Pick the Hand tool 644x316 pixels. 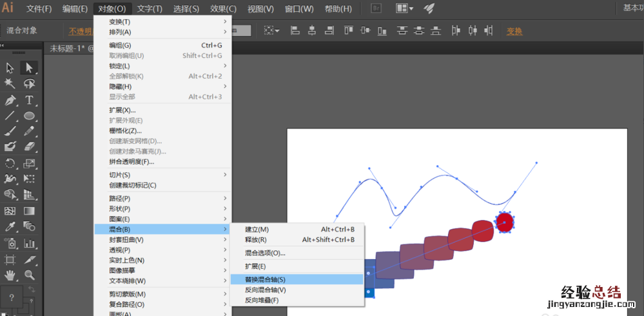point(10,275)
